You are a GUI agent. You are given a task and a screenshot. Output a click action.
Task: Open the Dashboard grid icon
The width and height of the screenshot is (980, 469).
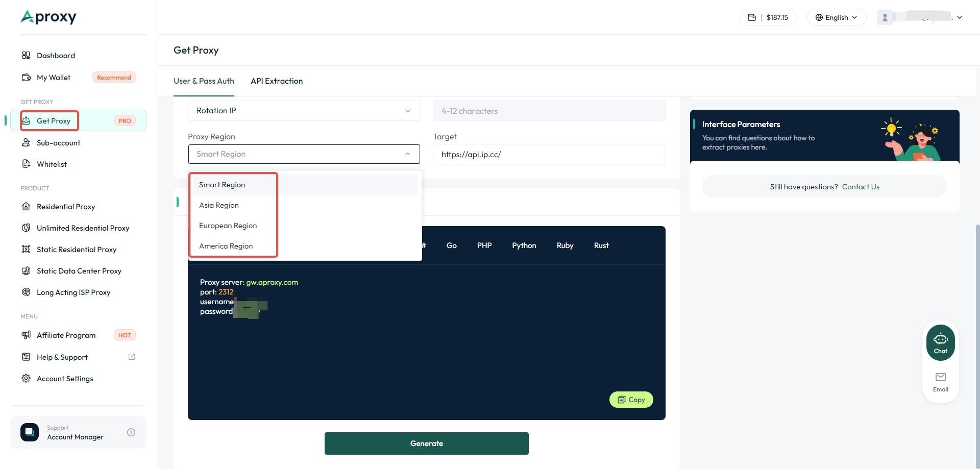click(26, 55)
